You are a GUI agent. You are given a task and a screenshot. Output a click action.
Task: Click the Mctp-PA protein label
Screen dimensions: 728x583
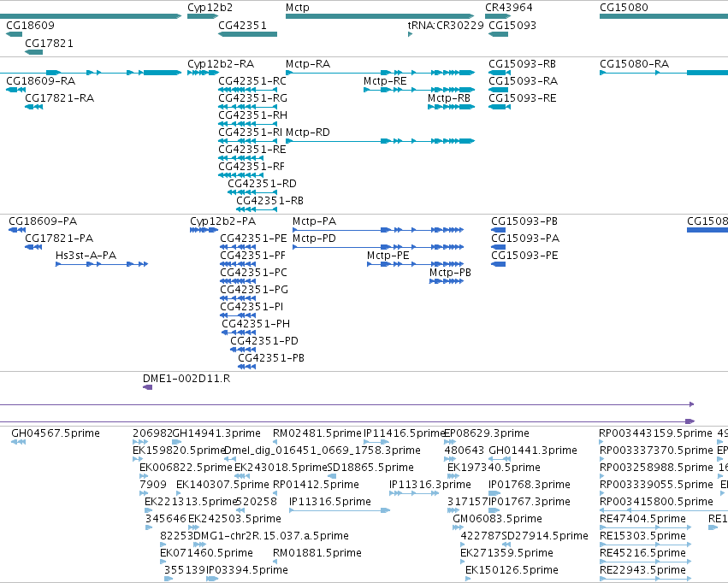314,221
